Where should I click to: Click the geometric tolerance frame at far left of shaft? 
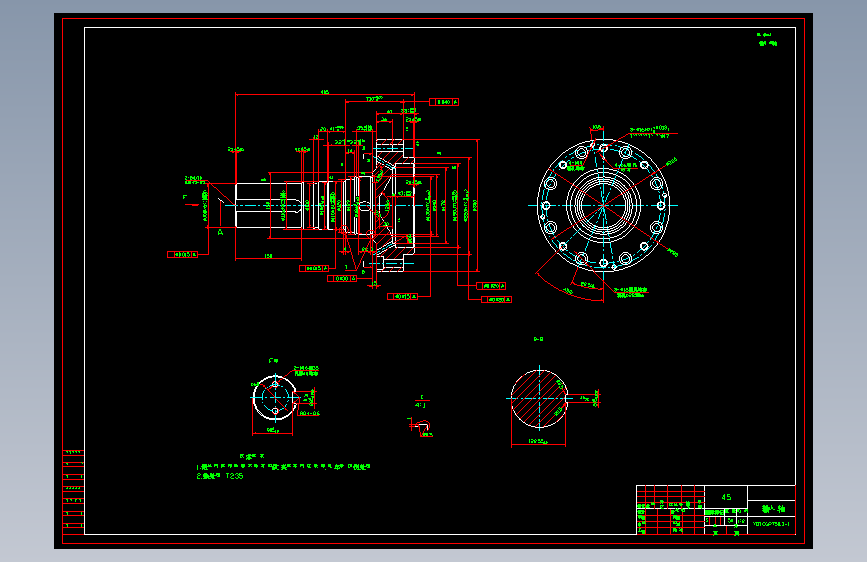point(182,254)
